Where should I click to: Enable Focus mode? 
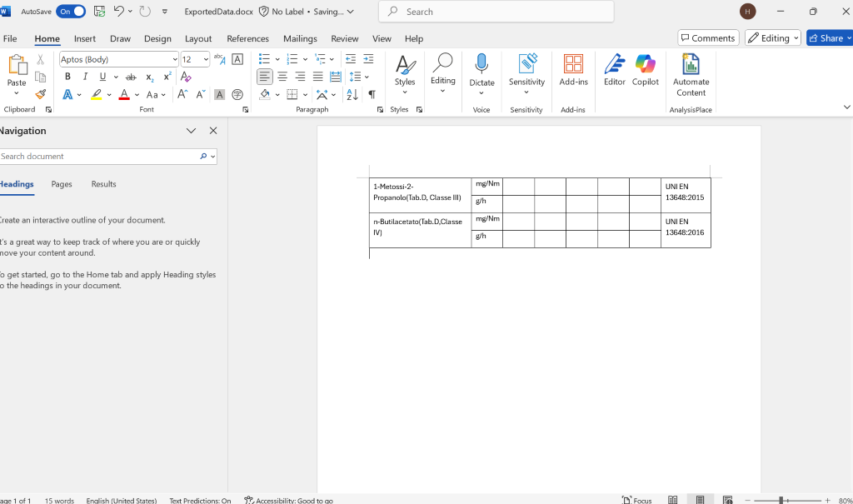coord(637,500)
